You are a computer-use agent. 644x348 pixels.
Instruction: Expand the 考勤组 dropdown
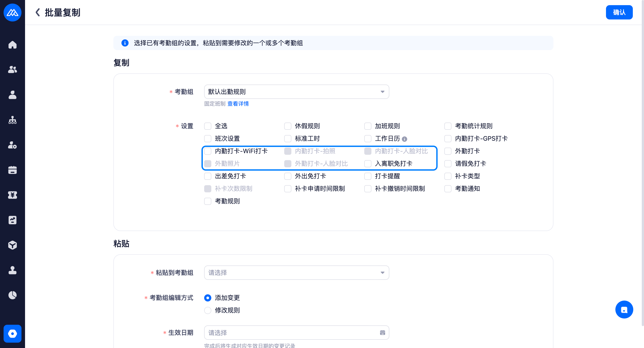tap(297, 92)
